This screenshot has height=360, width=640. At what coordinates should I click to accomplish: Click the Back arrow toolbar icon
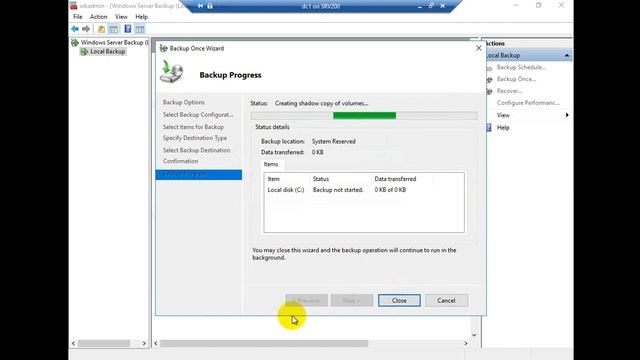pos(75,29)
